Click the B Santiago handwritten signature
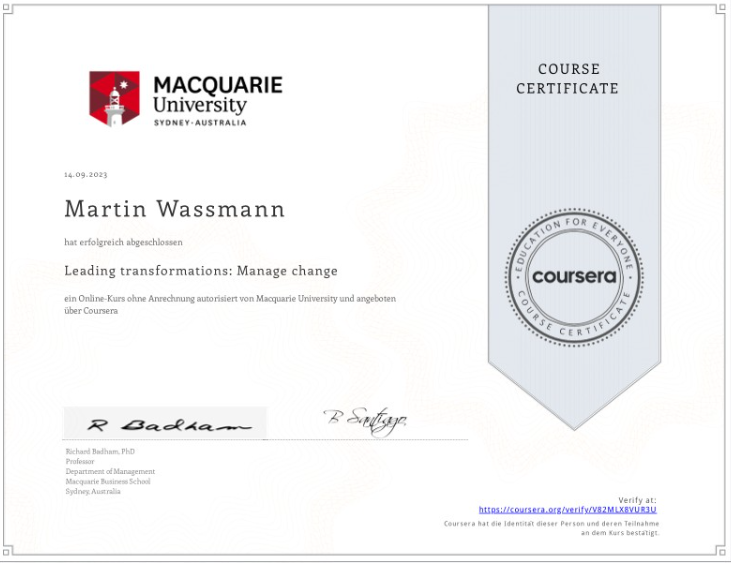This screenshot has height=563, width=731. tap(365, 419)
